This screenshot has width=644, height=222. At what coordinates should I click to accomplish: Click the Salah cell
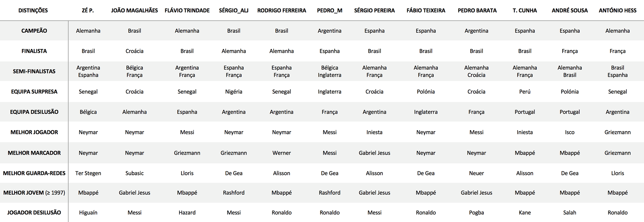569,213
